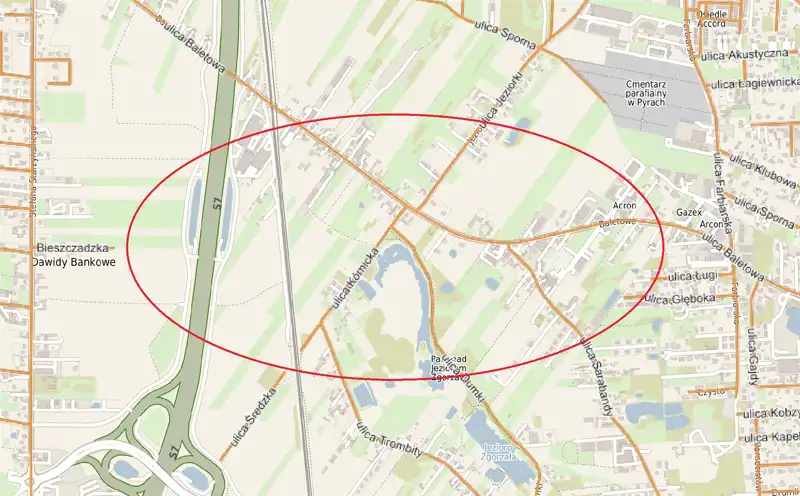Click the ulica Gajdy street label
The image size is (800, 496).
(754, 356)
